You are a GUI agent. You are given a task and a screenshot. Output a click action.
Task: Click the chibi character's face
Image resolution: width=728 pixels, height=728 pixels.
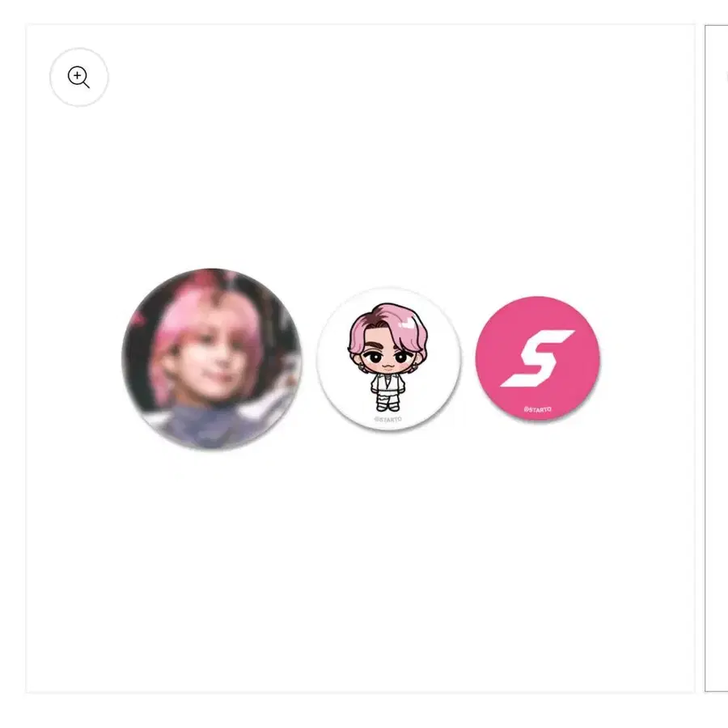coord(387,357)
